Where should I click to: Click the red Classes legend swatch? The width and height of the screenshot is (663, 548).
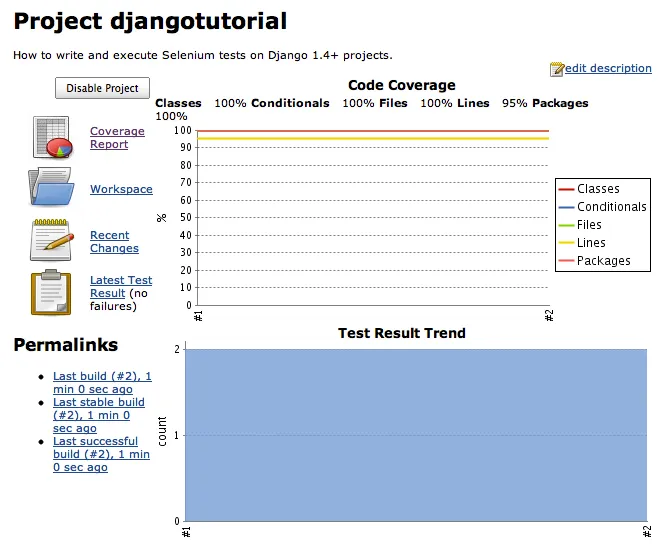coord(566,189)
